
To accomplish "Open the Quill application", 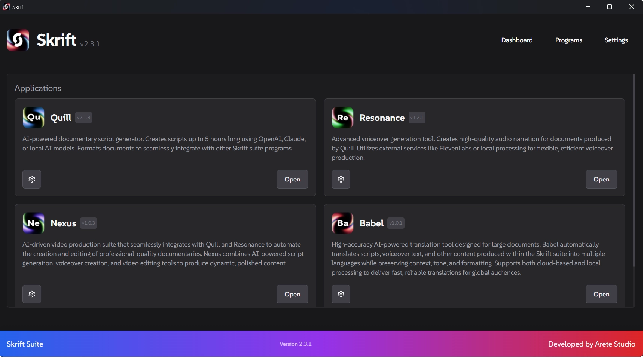I will 292,179.
